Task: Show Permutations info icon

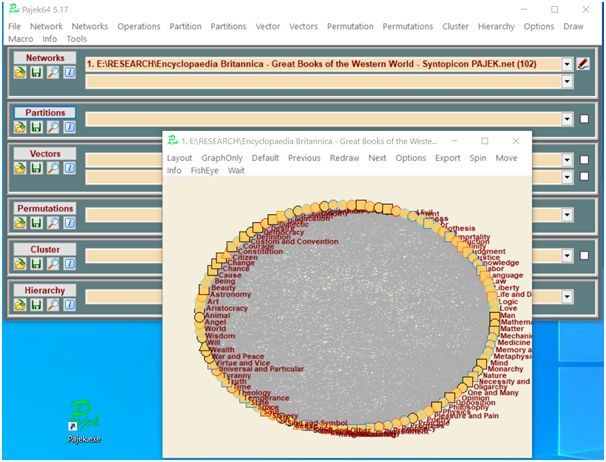Action: [x=70, y=223]
